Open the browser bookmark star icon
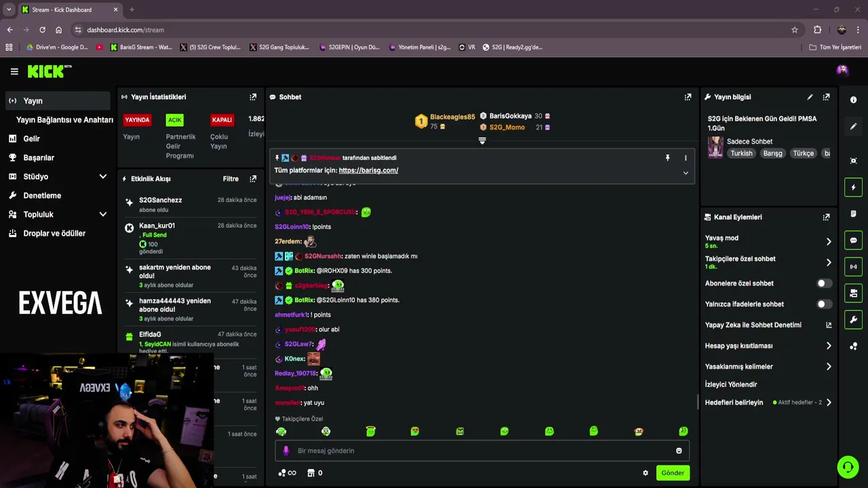 click(x=795, y=30)
